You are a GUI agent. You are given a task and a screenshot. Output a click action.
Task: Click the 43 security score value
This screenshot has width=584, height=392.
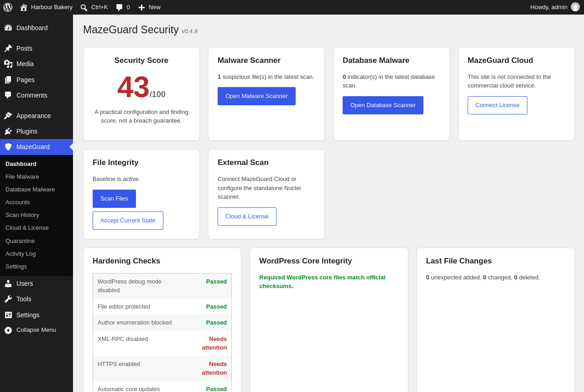(x=133, y=87)
